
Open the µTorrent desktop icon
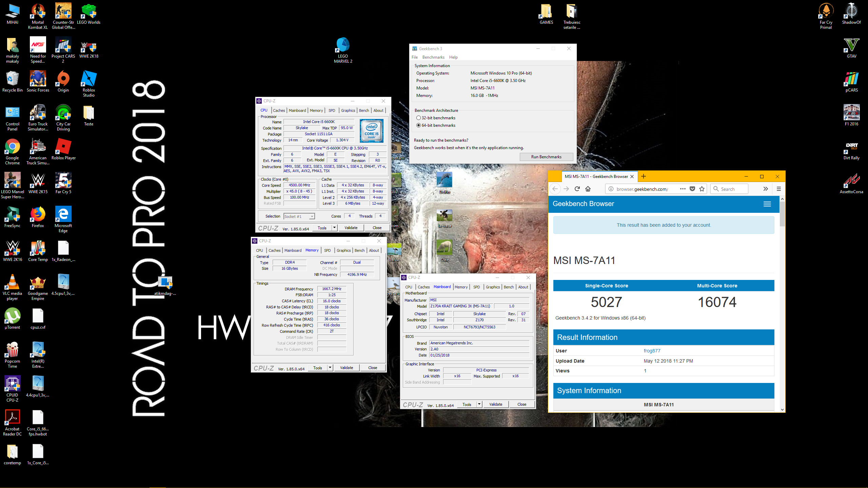coord(13,319)
